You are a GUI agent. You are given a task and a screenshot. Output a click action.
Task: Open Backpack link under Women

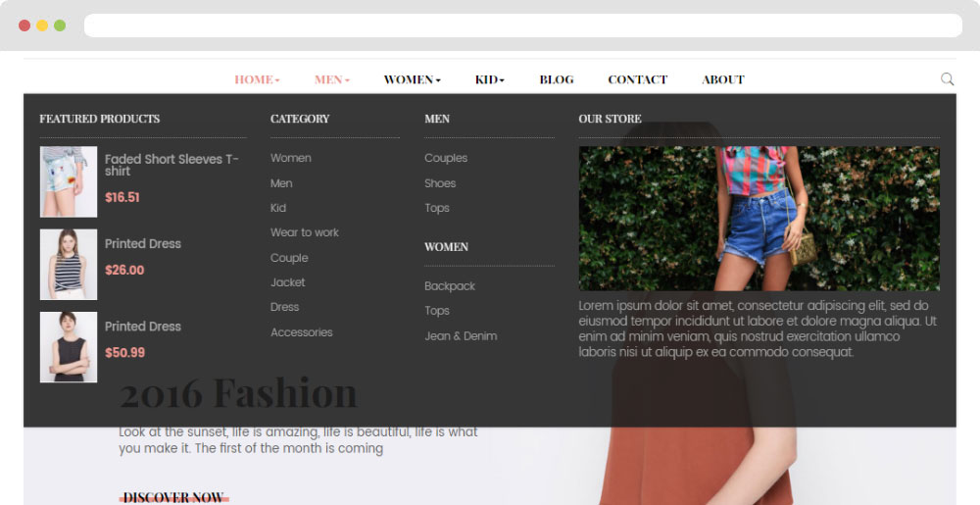coord(450,286)
